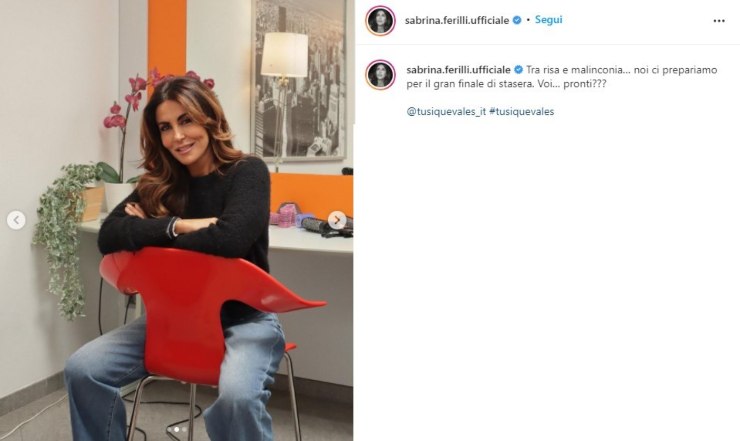740x441 pixels.
Task: Select the active middle carousel dot
Action: [x=177, y=430]
